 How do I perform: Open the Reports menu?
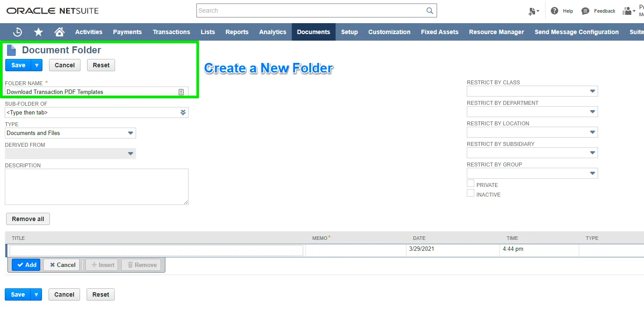[237, 32]
